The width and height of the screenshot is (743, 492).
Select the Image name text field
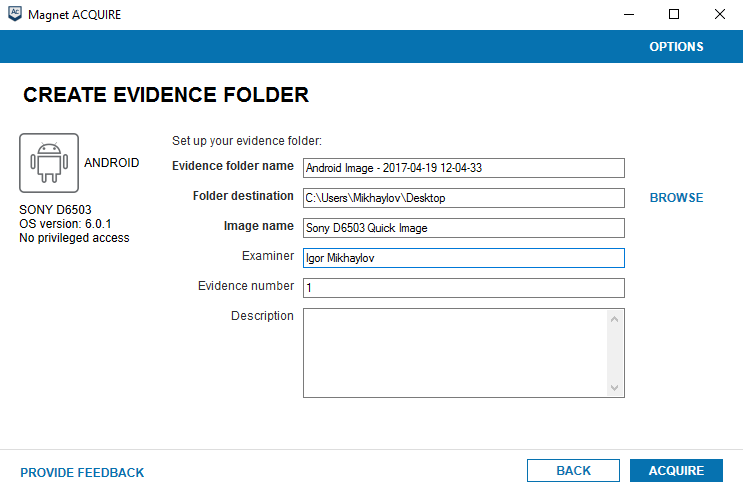(464, 228)
